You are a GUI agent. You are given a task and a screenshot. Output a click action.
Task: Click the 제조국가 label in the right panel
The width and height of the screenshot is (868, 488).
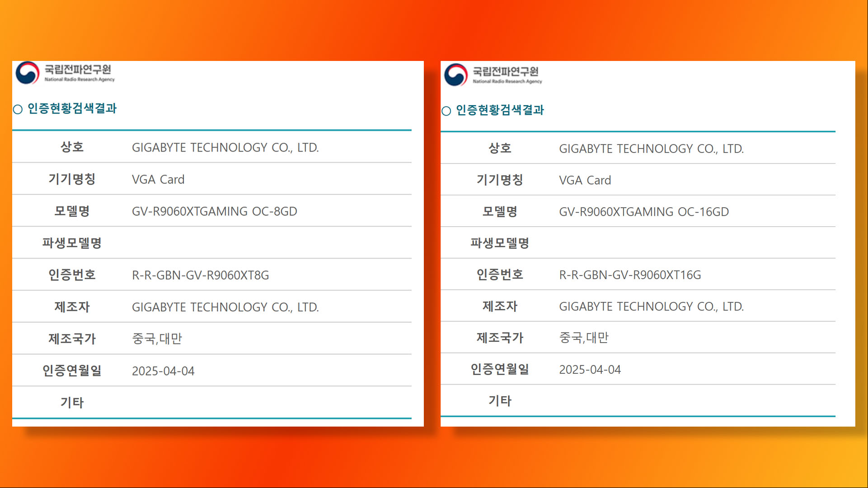coord(500,338)
